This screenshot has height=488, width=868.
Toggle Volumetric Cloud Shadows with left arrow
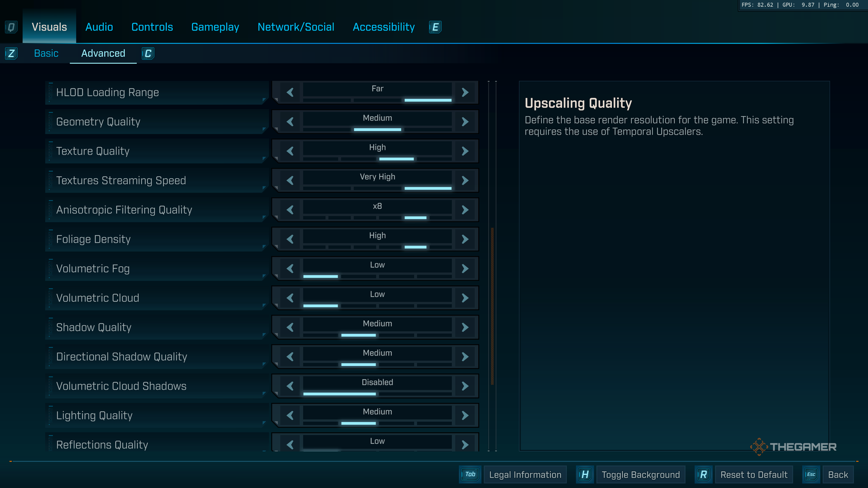pyautogui.click(x=290, y=387)
